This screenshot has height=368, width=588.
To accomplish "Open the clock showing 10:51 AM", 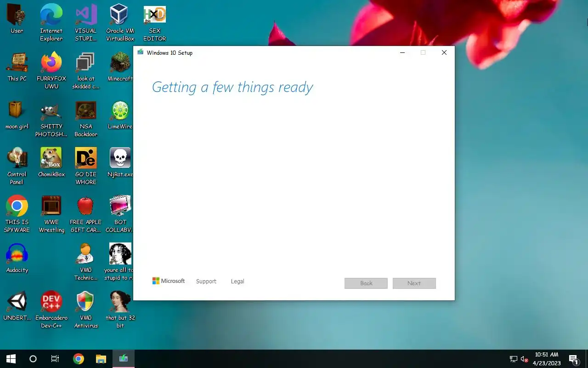I will 547,359.
